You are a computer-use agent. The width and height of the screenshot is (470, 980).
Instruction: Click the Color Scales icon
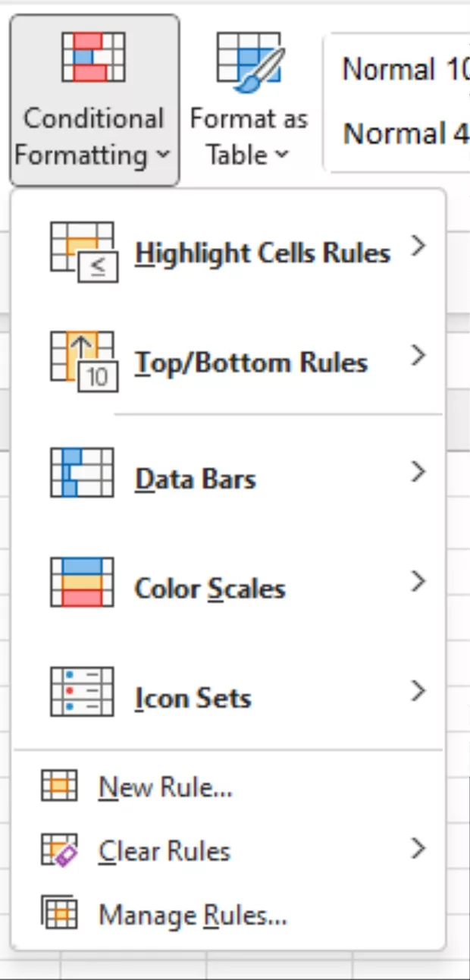(82, 583)
